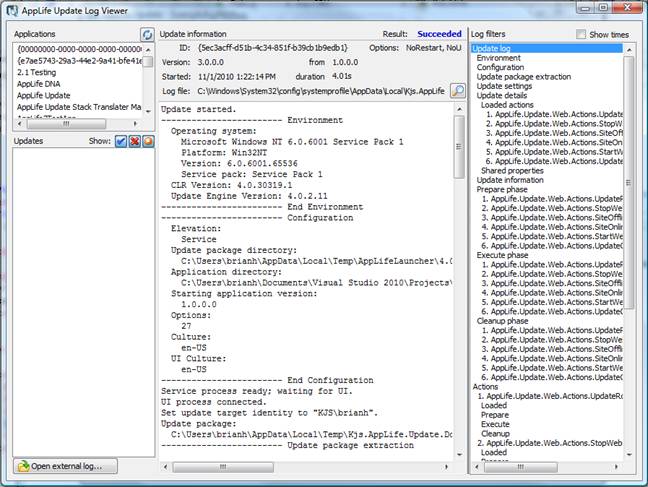
Task: Toggle showing failed updates red X filter
Action: pos(134,141)
